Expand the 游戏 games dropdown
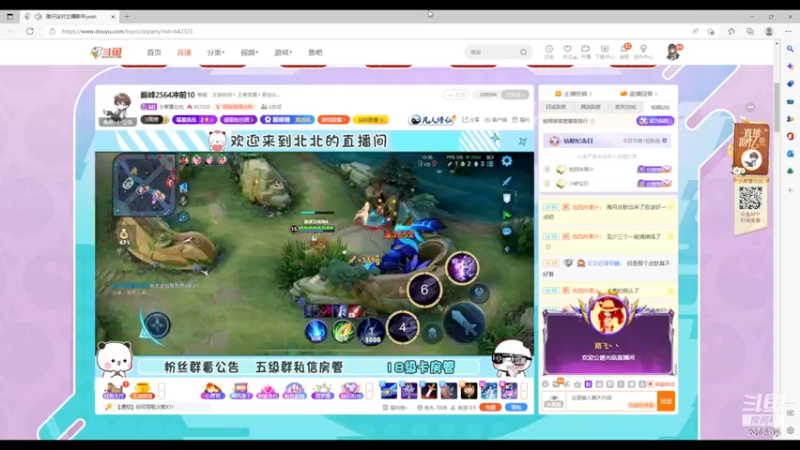This screenshot has height=450, width=800. [x=283, y=53]
